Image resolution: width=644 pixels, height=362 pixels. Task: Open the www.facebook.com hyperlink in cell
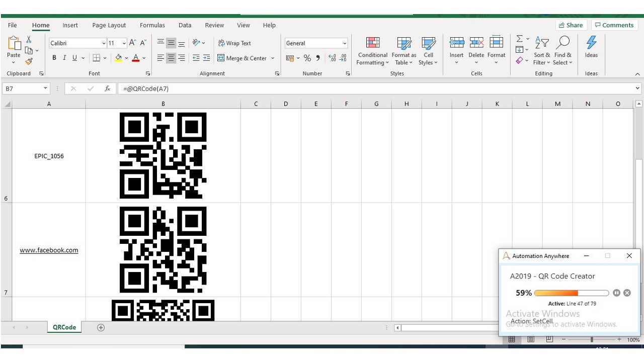[x=49, y=250]
